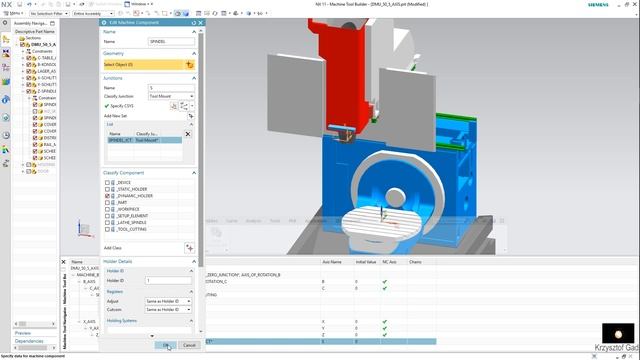Open the Classify Junction dropdown

(171, 96)
